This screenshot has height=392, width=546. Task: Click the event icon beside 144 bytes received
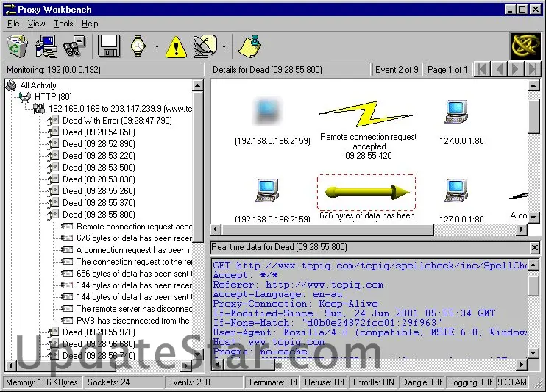pyautogui.click(x=67, y=285)
